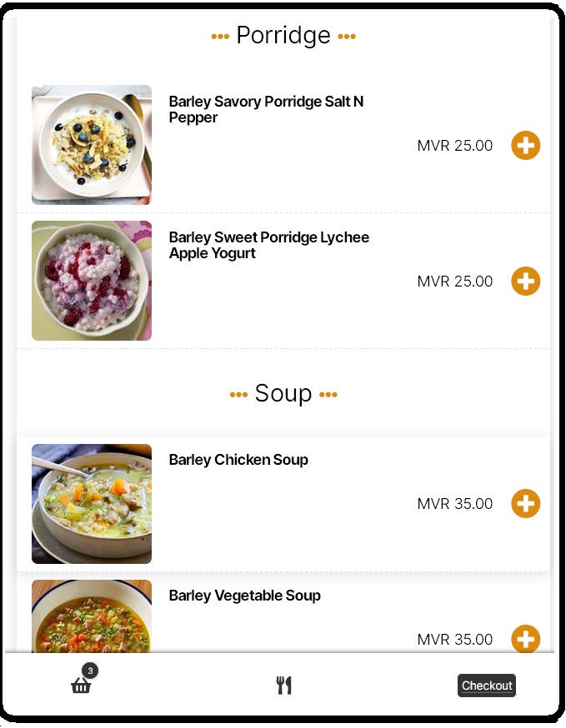Open the shopping basket icon
The height and width of the screenshot is (728, 566).
81,686
